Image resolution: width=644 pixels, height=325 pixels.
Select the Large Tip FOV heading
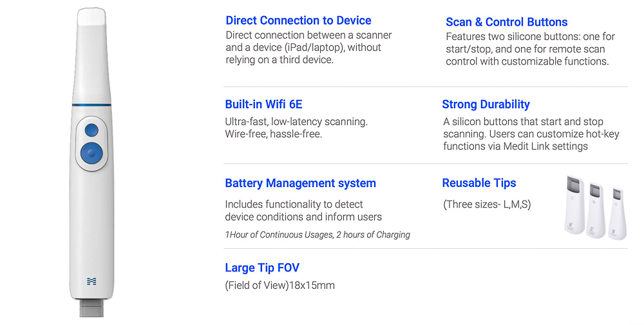(262, 268)
